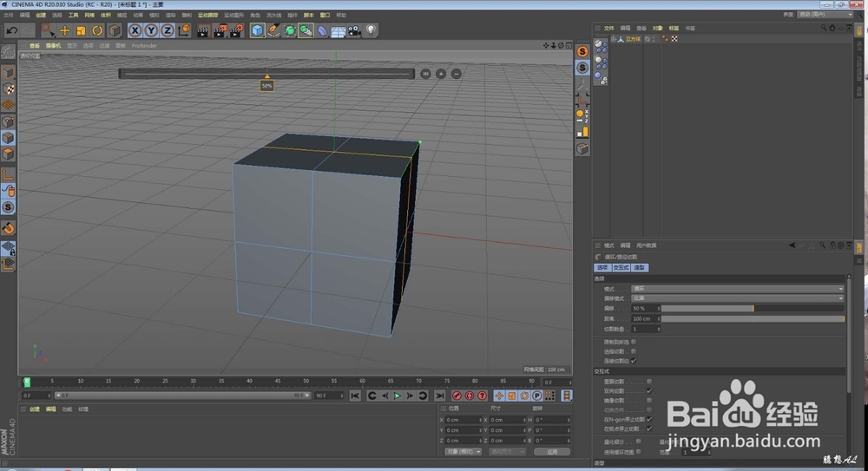The width and height of the screenshot is (868, 471).
Task: Open the 界面 layout dropdown
Action: [x=825, y=15]
